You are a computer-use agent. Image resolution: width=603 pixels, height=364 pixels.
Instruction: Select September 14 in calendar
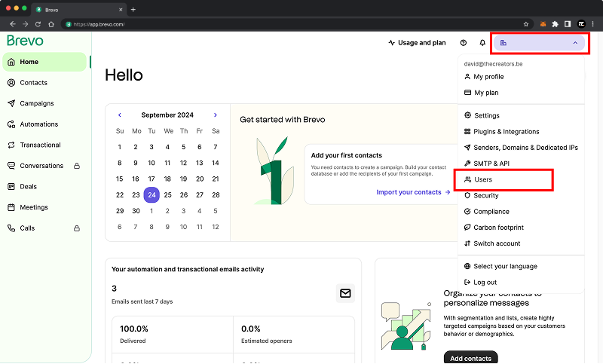[x=216, y=163]
